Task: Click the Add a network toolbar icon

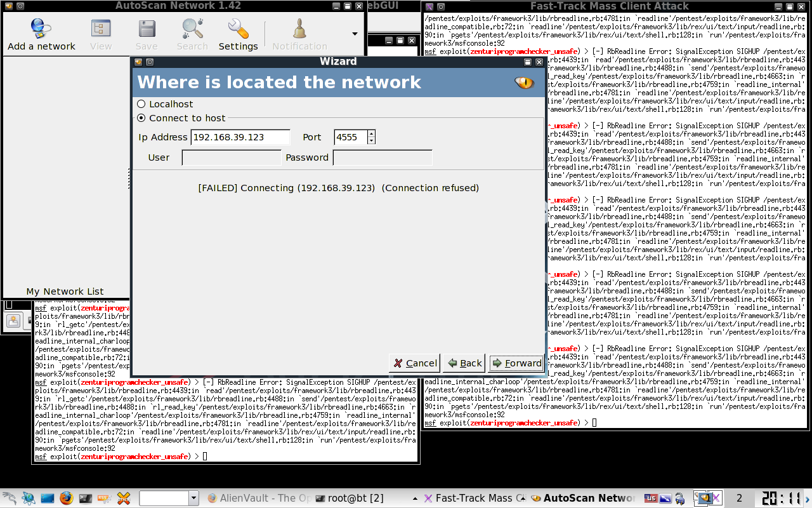Action: tap(41, 29)
